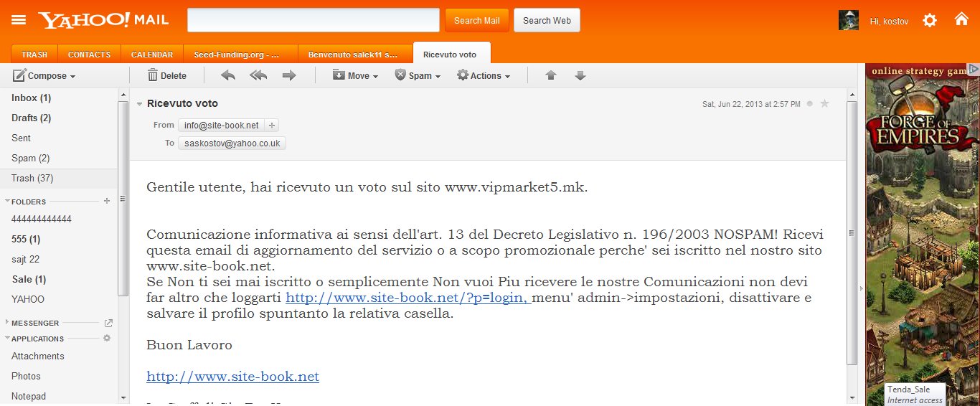Collapse the message header triangle
This screenshot has width=980, height=406.
[x=140, y=104]
